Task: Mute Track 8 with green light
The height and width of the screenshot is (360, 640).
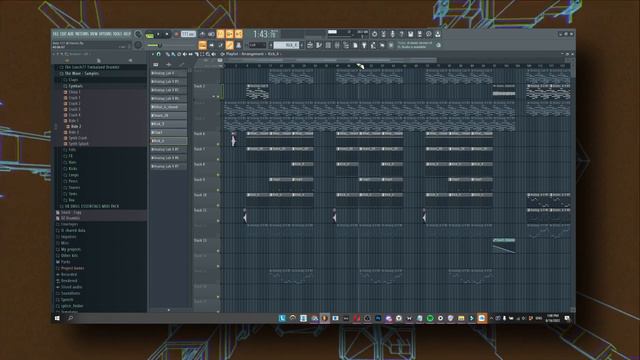Action: [x=218, y=175]
